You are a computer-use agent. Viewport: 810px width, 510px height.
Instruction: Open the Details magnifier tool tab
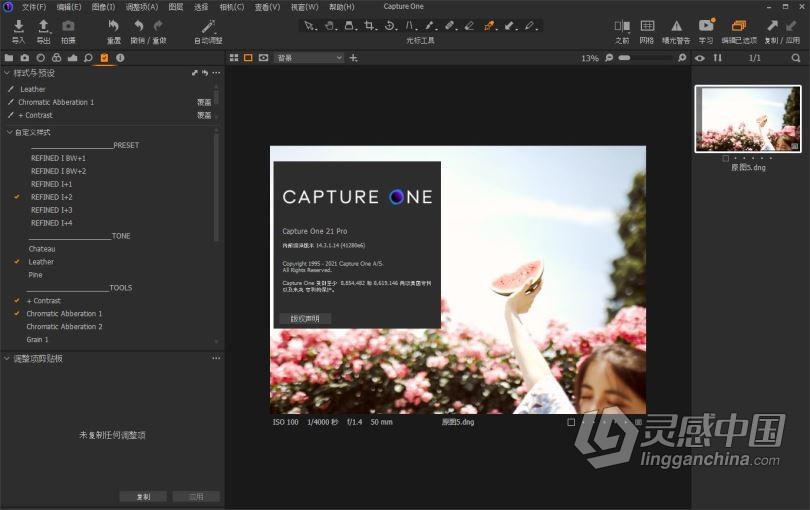click(88, 58)
